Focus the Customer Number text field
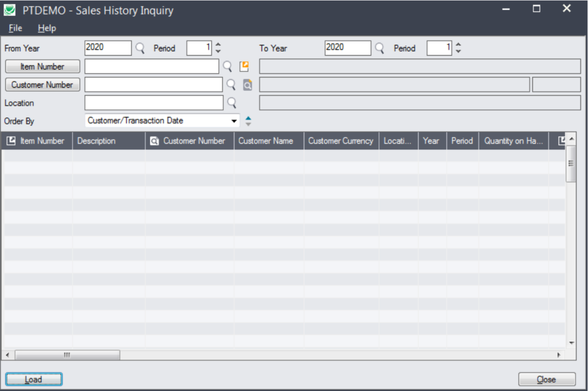 (x=153, y=85)
